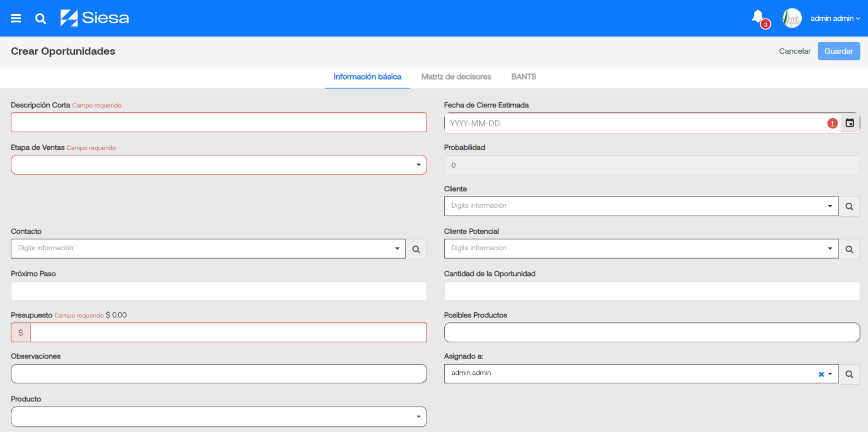Clear the admin admin assignee value
The width and height of the screenshot is (868, 432).
[821, 374]
